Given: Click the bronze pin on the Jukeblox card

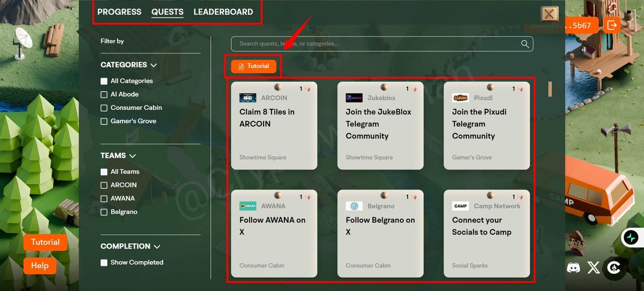Looking at the screenshot, I should (x=384, y=87).
